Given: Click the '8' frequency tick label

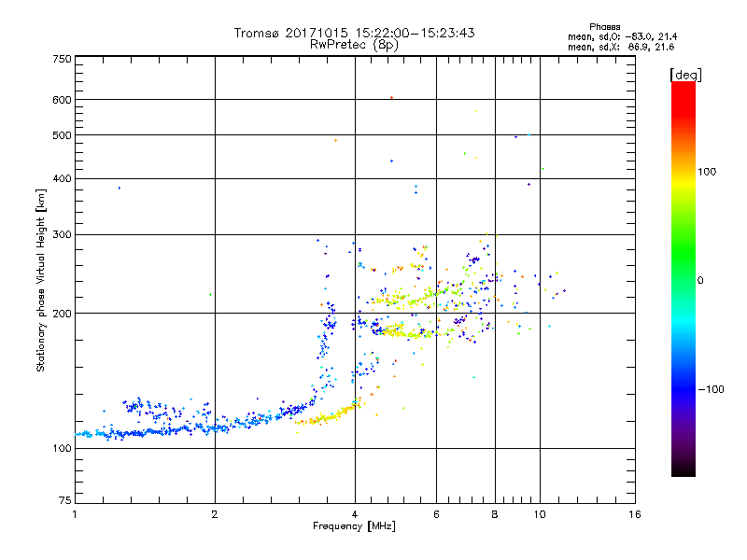Looking at the screenshot, I should click(495, 514).
